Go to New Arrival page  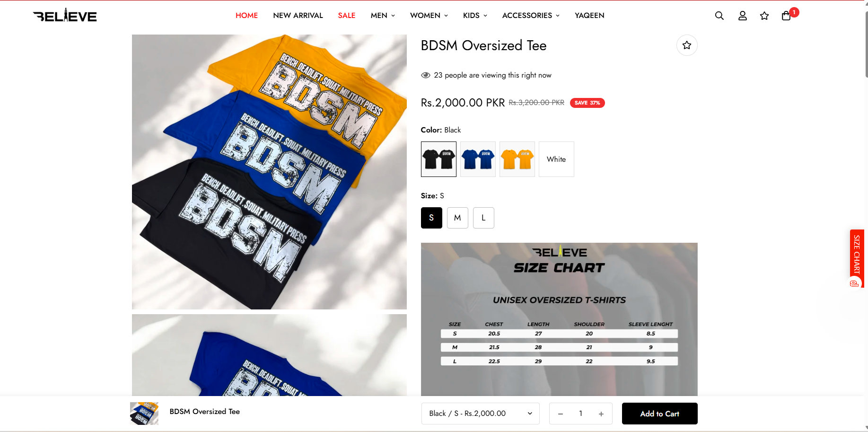[298, 16]
